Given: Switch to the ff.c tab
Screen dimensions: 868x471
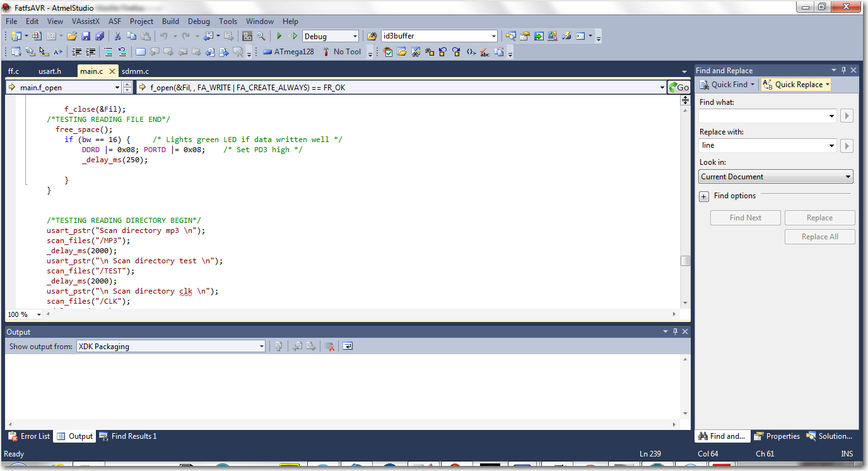Looking at the screenshot, I should tap(14, 71).
